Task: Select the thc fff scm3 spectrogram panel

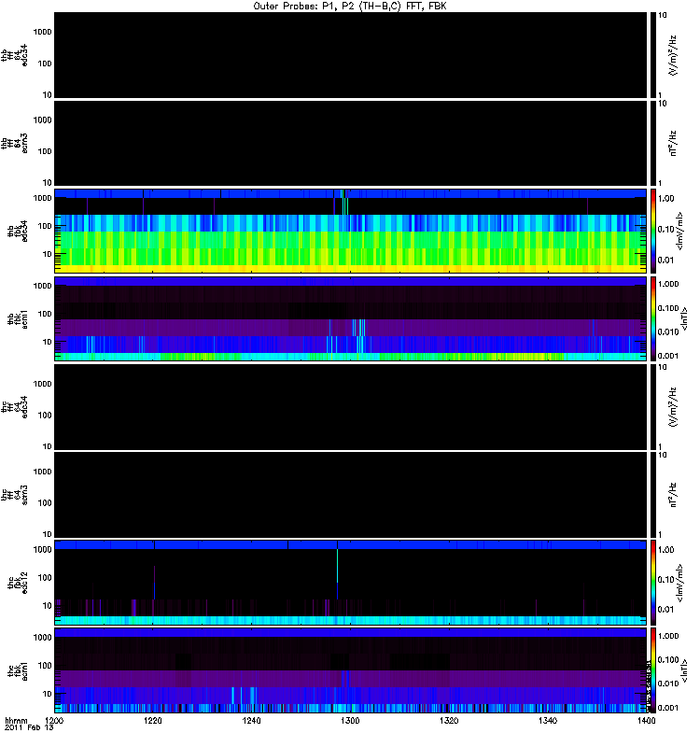Action: click(x=351, y=494)
